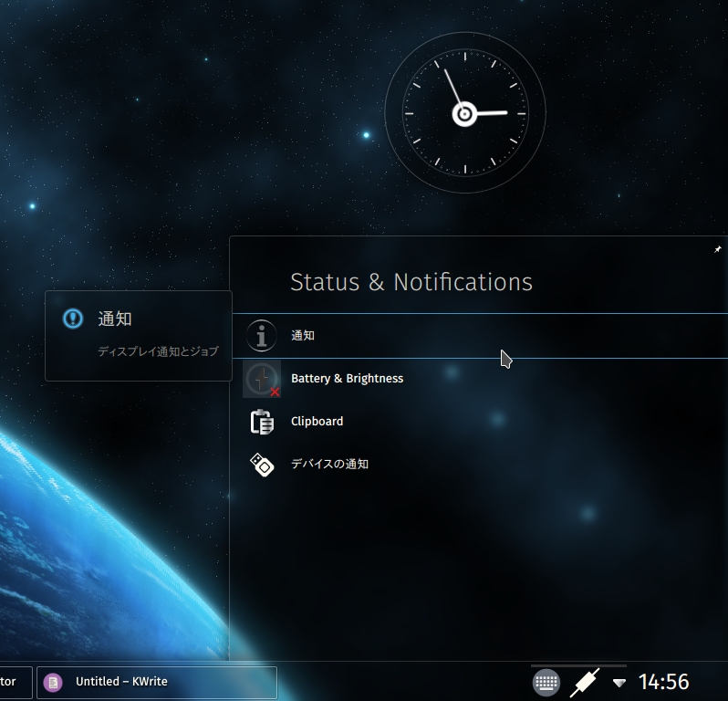
Task: Click the virtual keyboard tray icon
Action: click(546, 683)
